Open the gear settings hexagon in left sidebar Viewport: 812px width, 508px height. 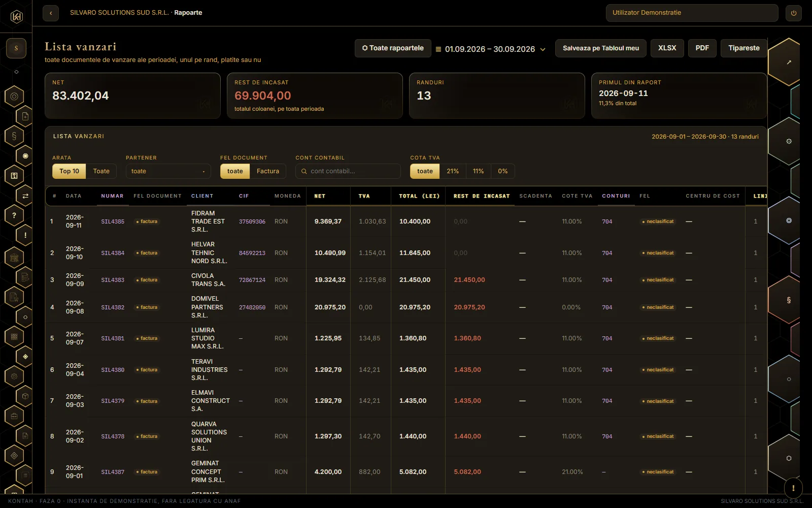[x=14, y=376]
